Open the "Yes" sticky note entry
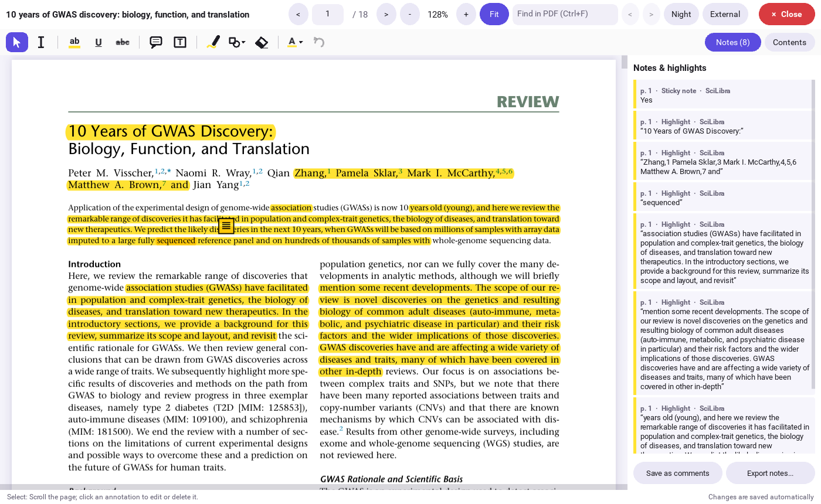This screenshot has width=821, height=504. pos(722,95)
